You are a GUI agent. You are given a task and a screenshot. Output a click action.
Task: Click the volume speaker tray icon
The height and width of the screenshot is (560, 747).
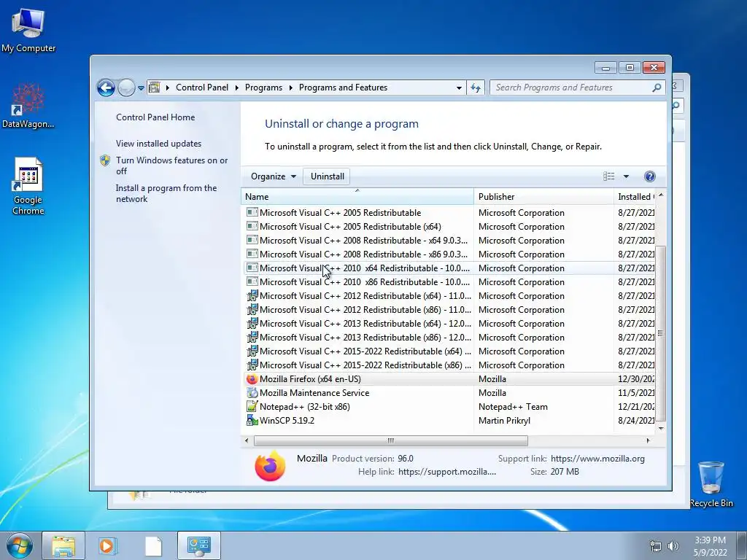(x=673, y=546)
